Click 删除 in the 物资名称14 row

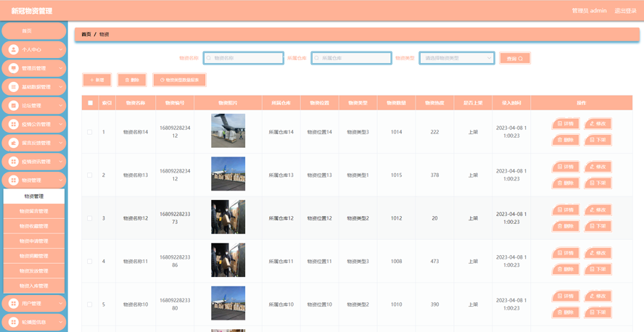tap(566, 140)
